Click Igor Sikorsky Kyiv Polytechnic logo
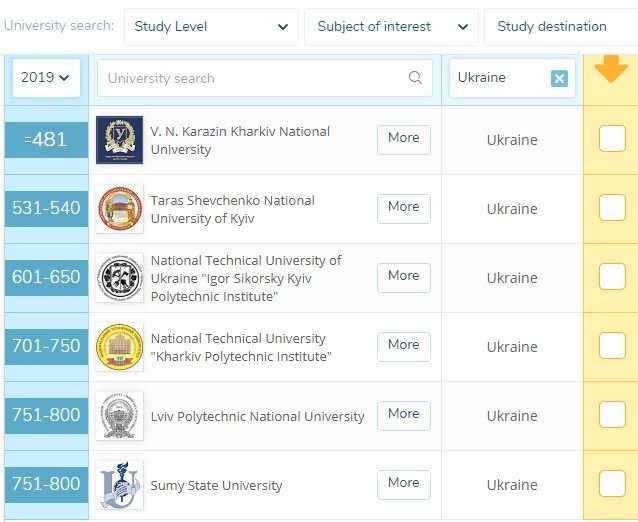 tap(119, 278)
